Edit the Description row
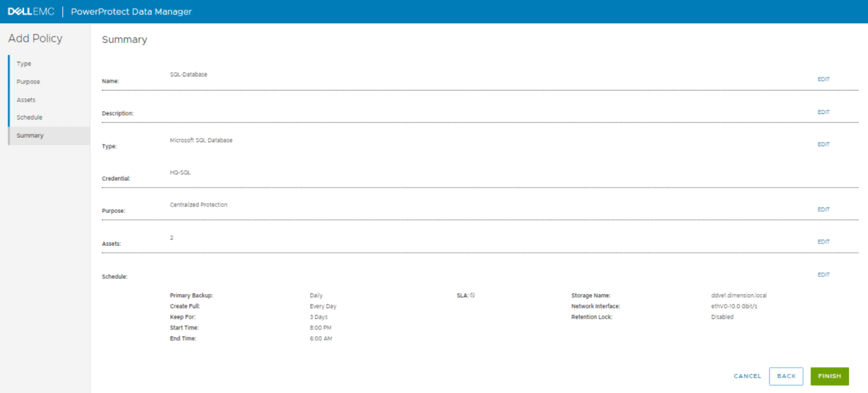868x393 pixels. pos(823,112)
